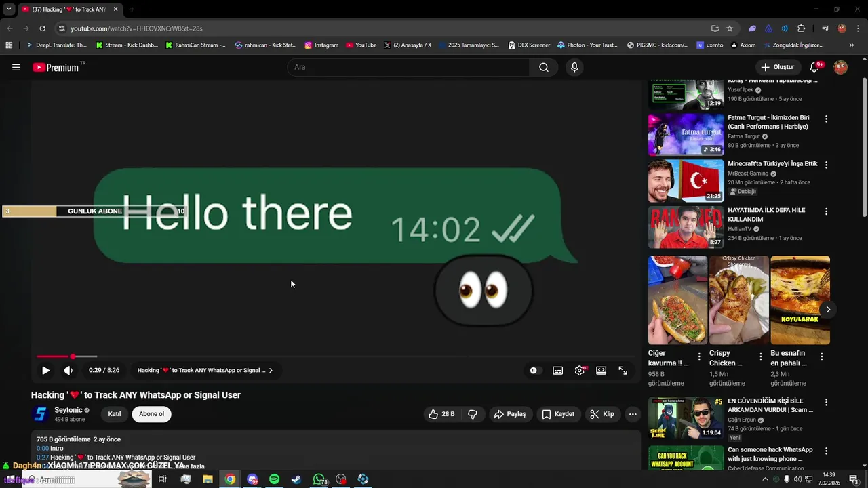This screenshot has width=868, height=488.
Task: Open MrBeast Minecraft video thumbnail
Action: pyautogui.click(x=686, y=181)
